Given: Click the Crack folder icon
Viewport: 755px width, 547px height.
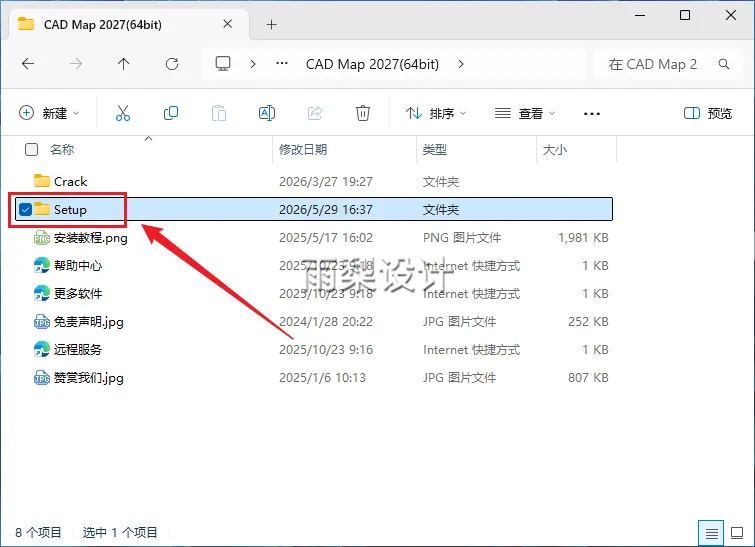Looking at the screenshot, I should click(x=42, y=181).
